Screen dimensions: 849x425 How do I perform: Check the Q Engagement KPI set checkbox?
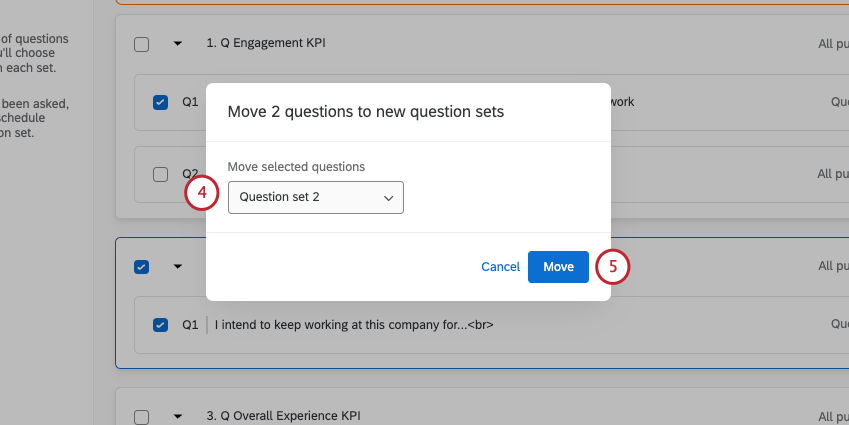[x=141, y=44]
